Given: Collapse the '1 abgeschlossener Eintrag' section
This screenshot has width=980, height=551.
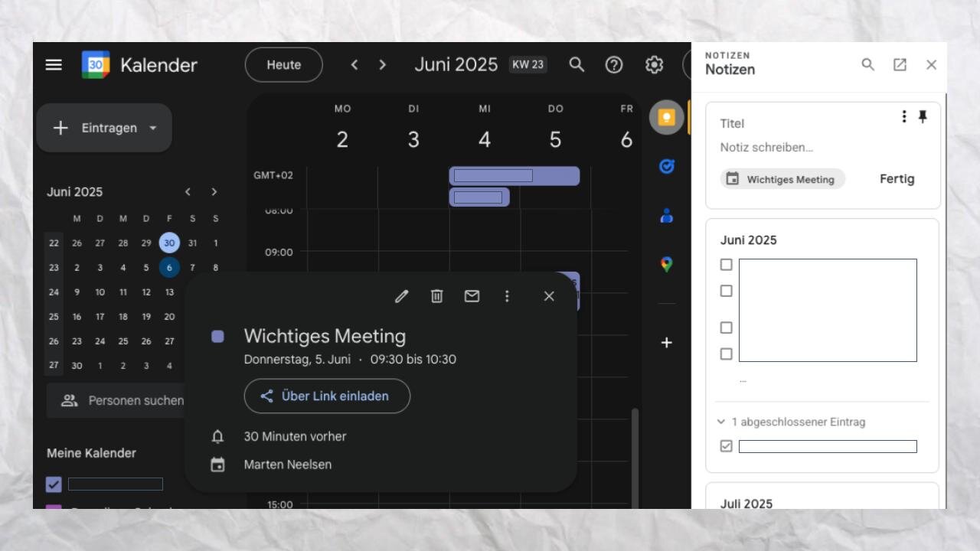Looking at the screenshot, I should coord(720,422).
